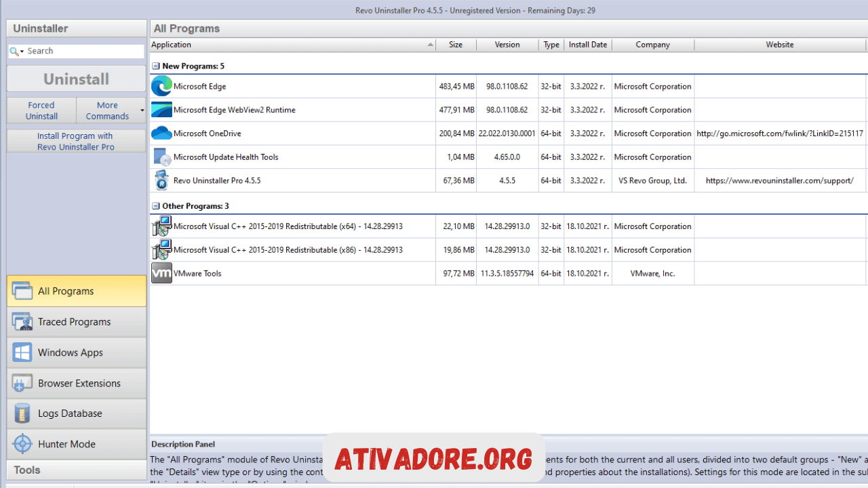Screen dimensions: 868x488
Task: Select Visual C++ 2015-2019 Redistributable (x64) name
Action: (288, 226)
